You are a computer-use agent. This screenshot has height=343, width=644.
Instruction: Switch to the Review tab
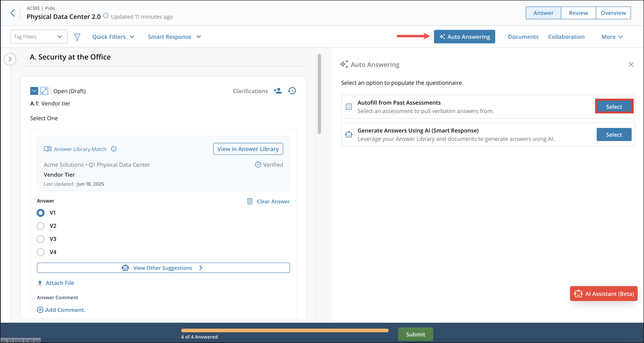pos(578,13)
